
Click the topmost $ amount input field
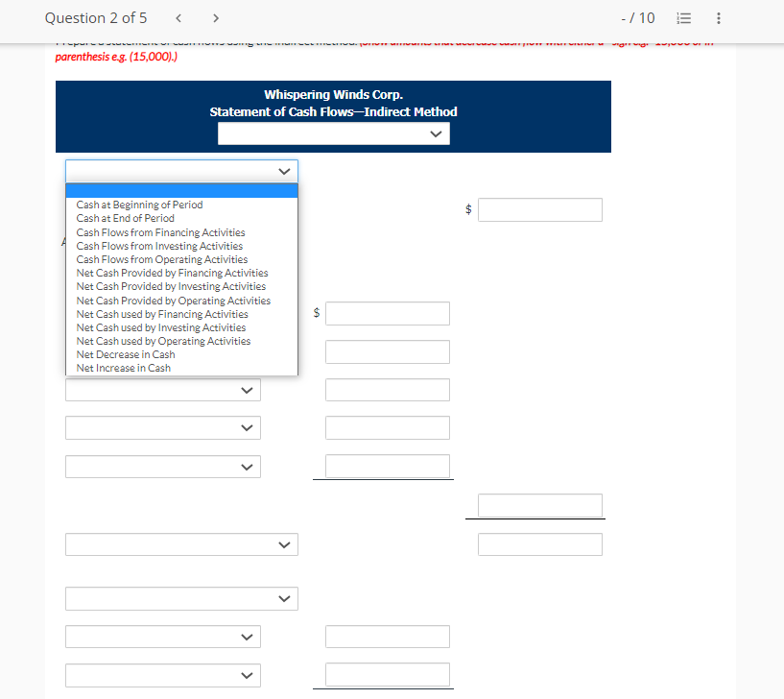539,209
